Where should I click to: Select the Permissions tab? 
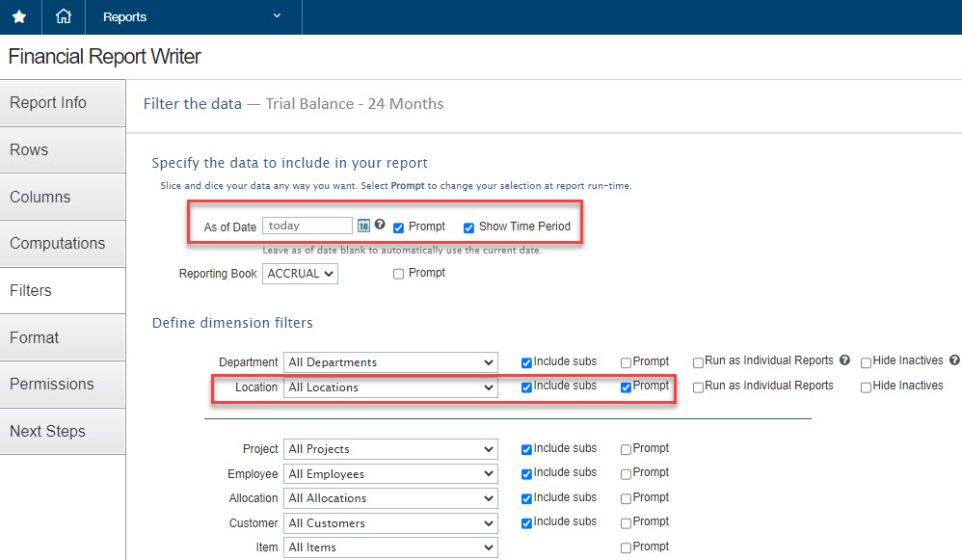coord(63,384)
